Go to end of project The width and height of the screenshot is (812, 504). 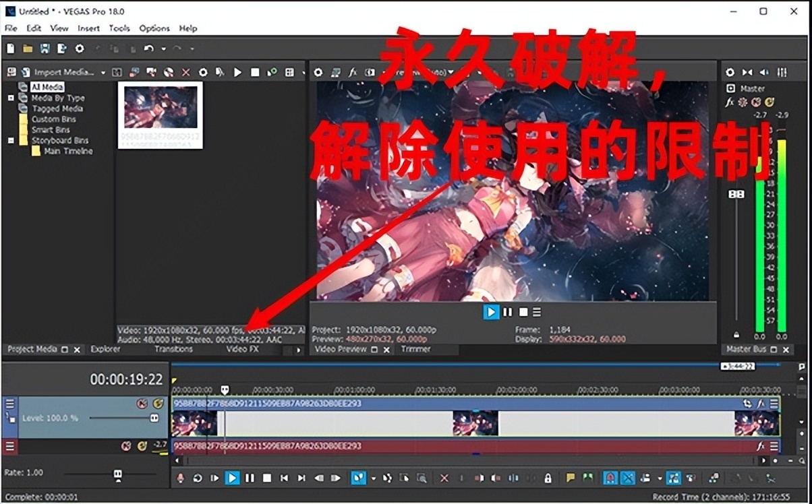pyautogui.click(x=301, y=478)
